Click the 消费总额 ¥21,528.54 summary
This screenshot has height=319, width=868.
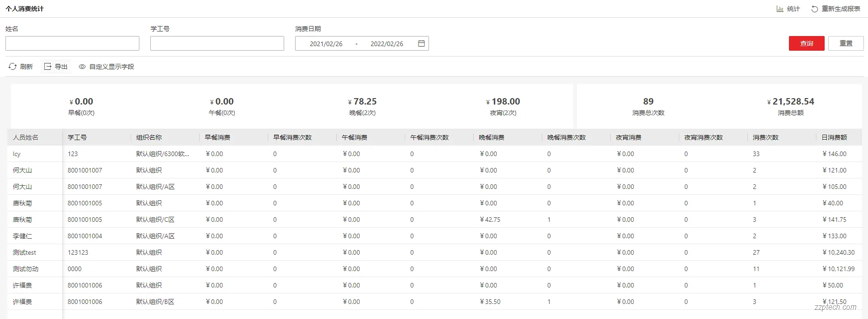[x=791, y=106]
